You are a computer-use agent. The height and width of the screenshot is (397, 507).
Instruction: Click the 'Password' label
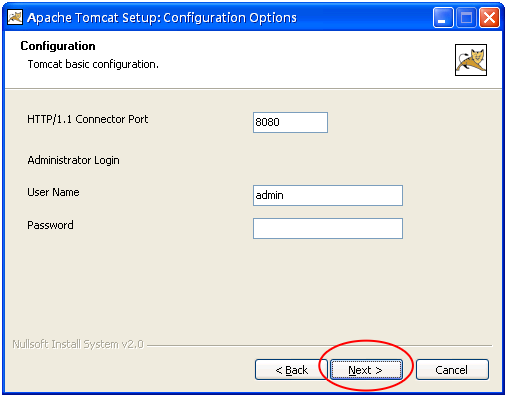tap(50, 225)
